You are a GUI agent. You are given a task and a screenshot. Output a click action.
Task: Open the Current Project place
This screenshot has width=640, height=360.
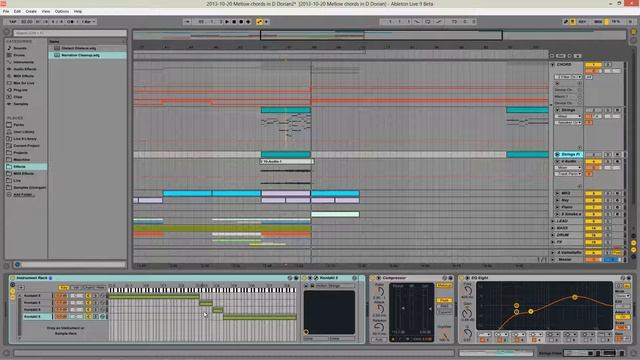pyautogui.click(x=26, y=146)
